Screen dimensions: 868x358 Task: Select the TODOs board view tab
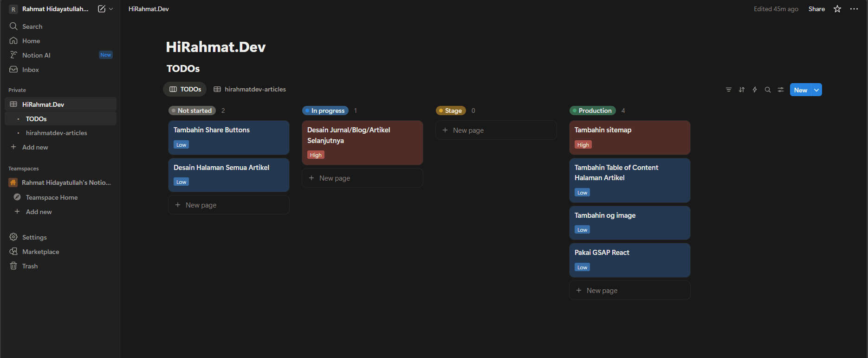tap(185, 89)
